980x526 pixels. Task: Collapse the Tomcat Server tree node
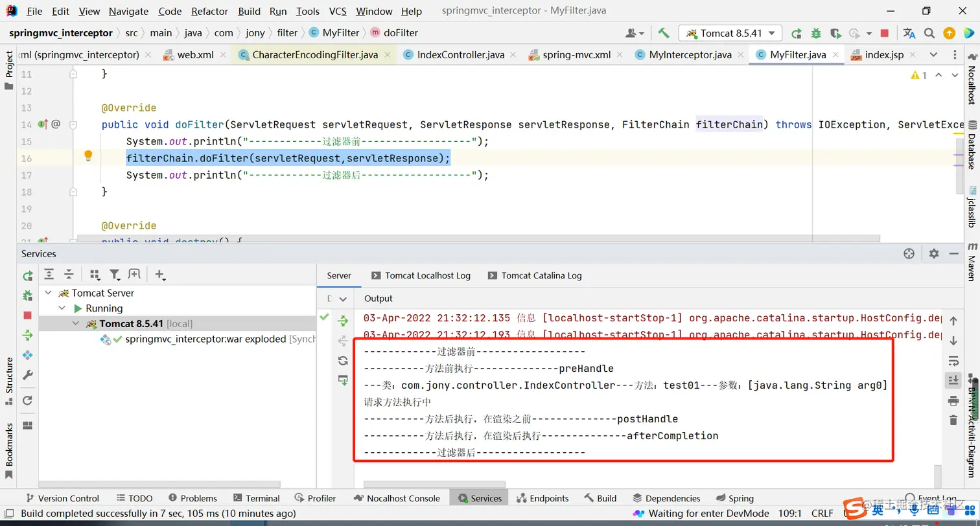[48, 293]
